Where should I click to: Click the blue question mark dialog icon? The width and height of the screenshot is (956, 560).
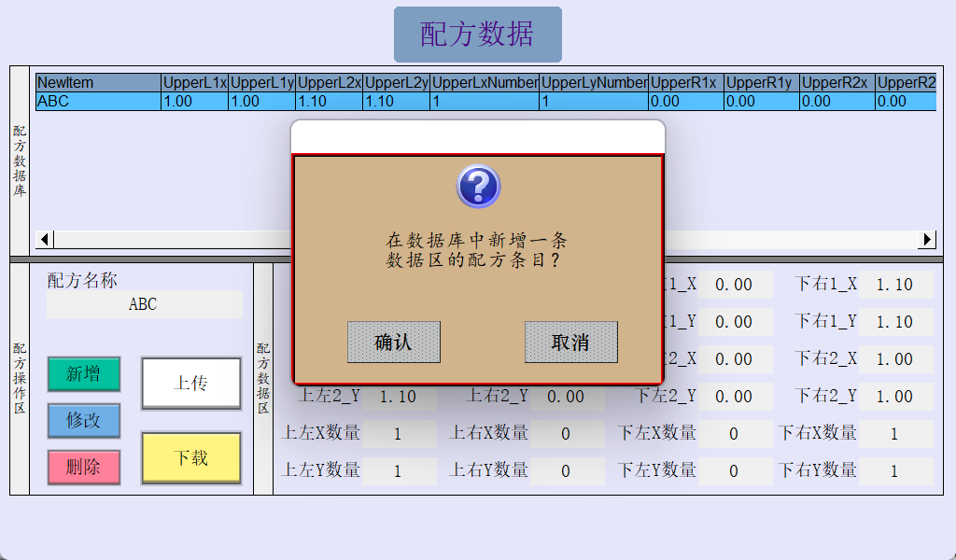[478, 187]
